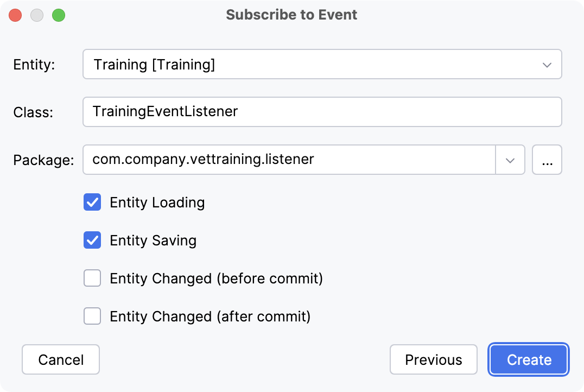The width and height of the screenshot is (584, 392).
Task: Click the green zoom window button
Action: coord(59,15)
